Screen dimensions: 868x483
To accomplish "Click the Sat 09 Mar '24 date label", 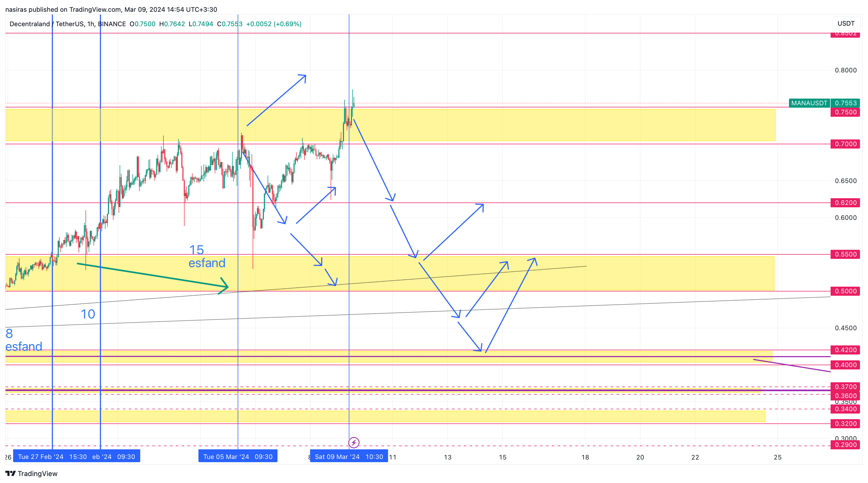I will point(349,456).
